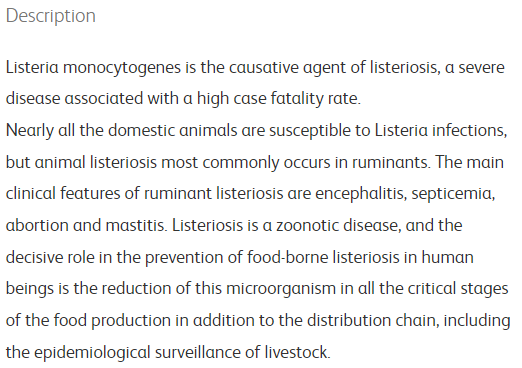Click the word 'encephalitis' in the paragraph
Viewport: 522px width, 368px height.
pyautogui.click(x=359, y=194)
